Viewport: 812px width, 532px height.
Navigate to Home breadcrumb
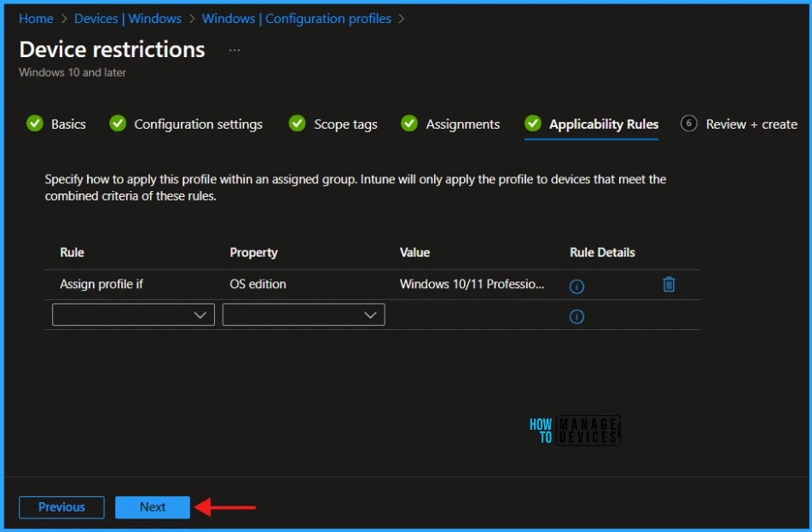[36, 19]
